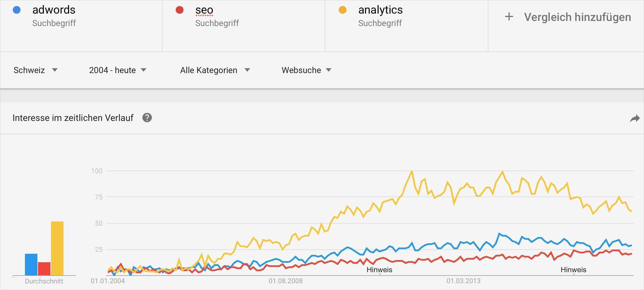Open the Alle Kategorien dropdown
644x290 pixels.
pos(215,70)
